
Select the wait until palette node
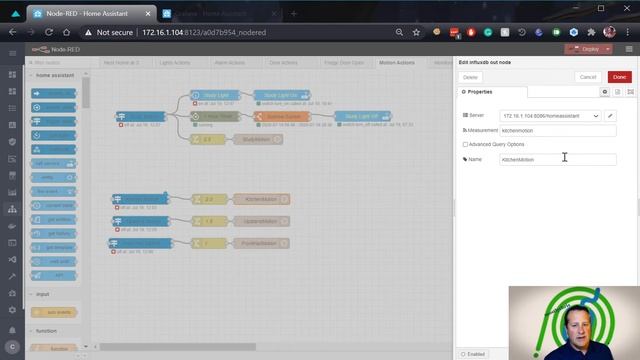(53, 261)
